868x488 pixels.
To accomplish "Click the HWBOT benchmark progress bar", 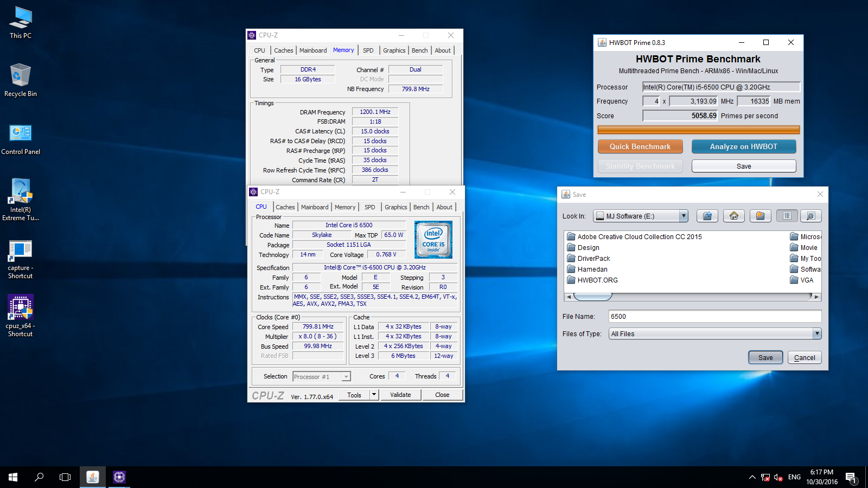I will click(x=699, y=130).
